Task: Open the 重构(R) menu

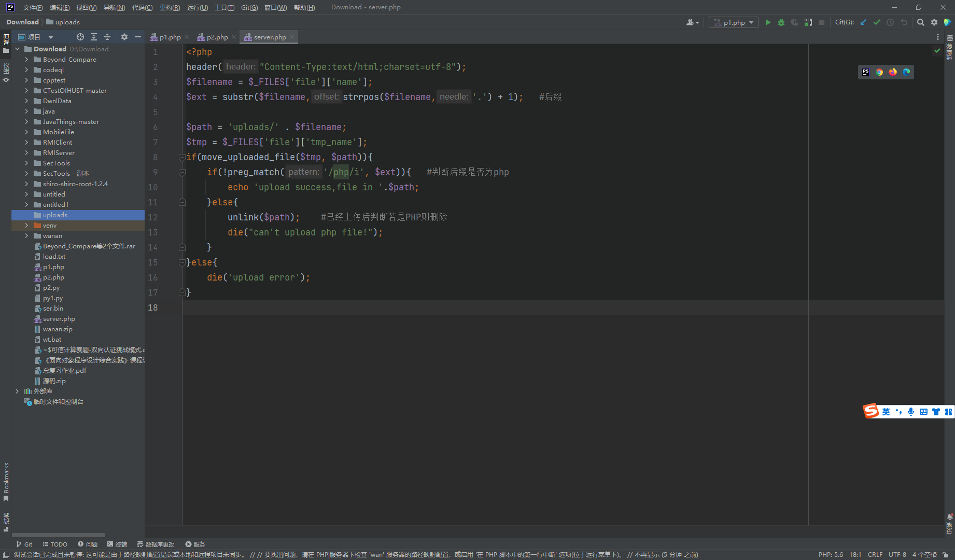Action: pyautogui.click(x=170, y=7)
